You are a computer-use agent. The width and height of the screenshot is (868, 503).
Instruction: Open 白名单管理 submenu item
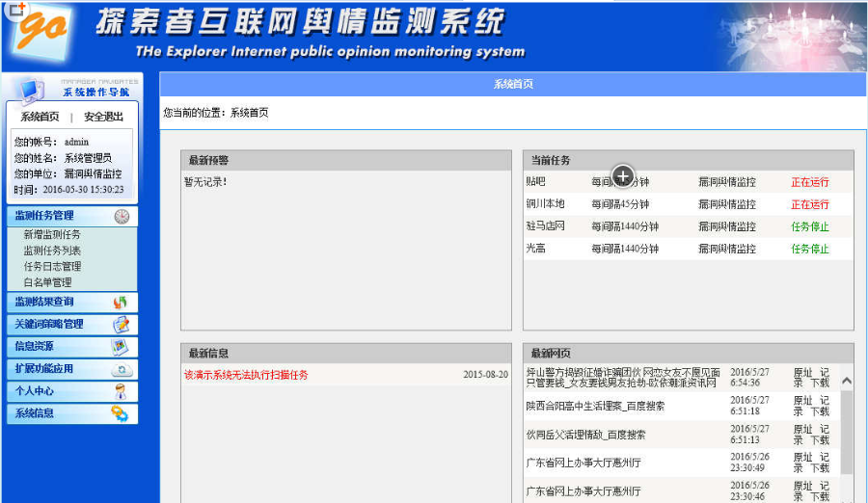click(47, 282)
